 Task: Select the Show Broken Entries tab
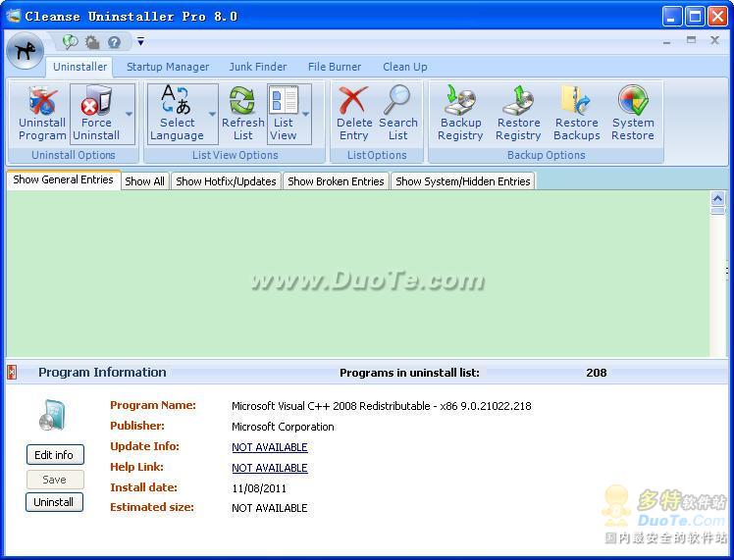[336, 181]
